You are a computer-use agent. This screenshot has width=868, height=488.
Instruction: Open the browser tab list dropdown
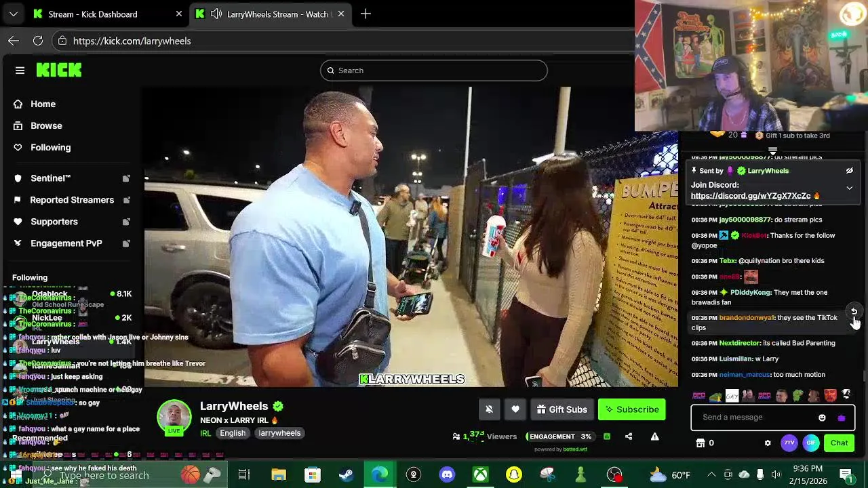(14, 14)
